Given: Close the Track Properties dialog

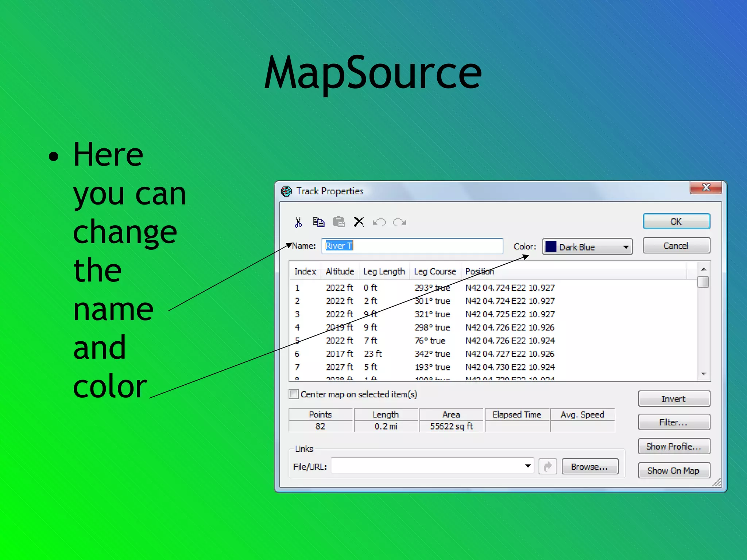Looking at the screenshot, I should (x=706, y=187).
